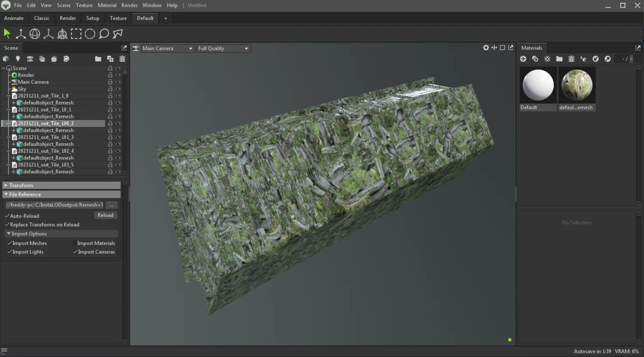644x357 pixels.
Task: Activate the rotate sphere tool
Action: coord(35,34)
